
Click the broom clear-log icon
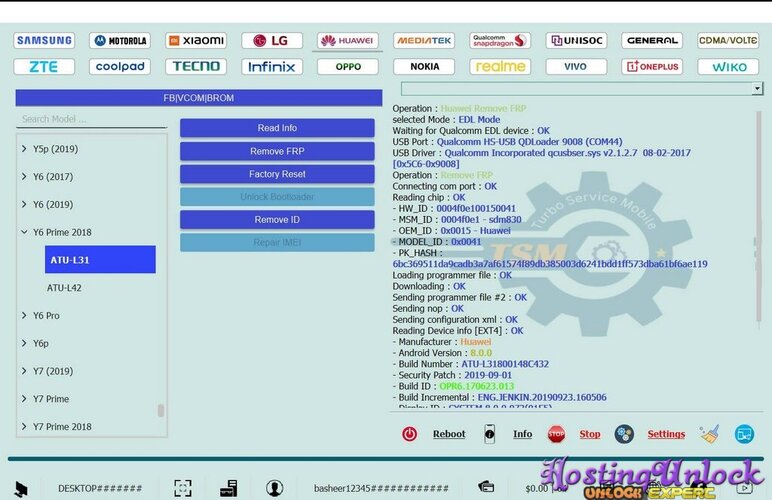pos(709,434)
